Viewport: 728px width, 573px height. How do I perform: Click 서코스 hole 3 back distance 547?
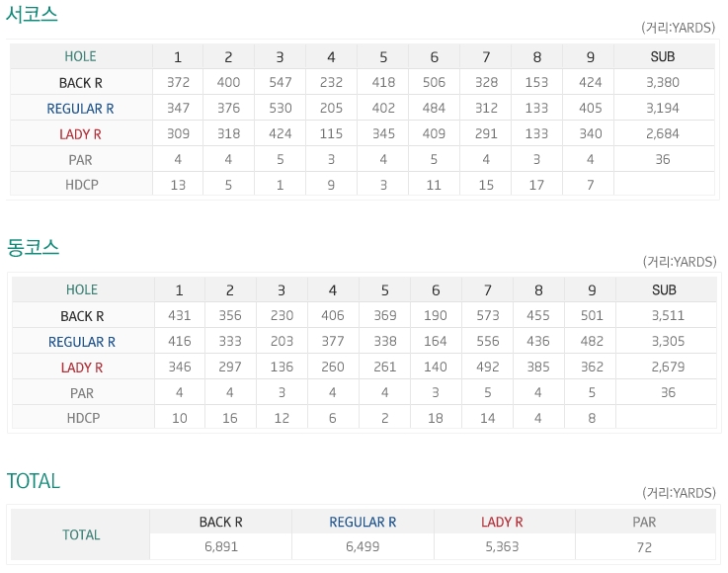click(280, 82)
